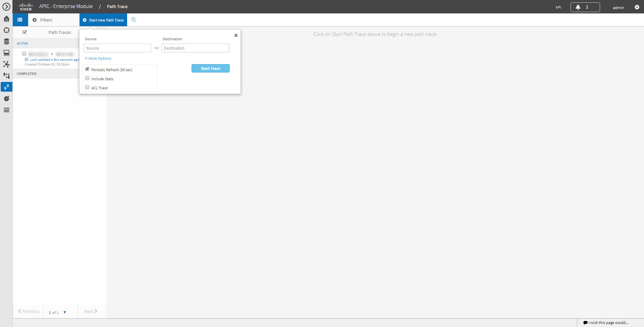Screen dimensions: 644x327
Task: Open the Discovery tool in the sidebar
Action: click(x=6, y=30)
